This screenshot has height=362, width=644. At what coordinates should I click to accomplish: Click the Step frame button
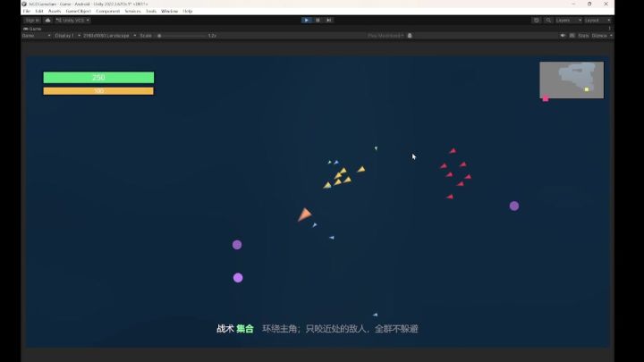(x=328, y=20)
